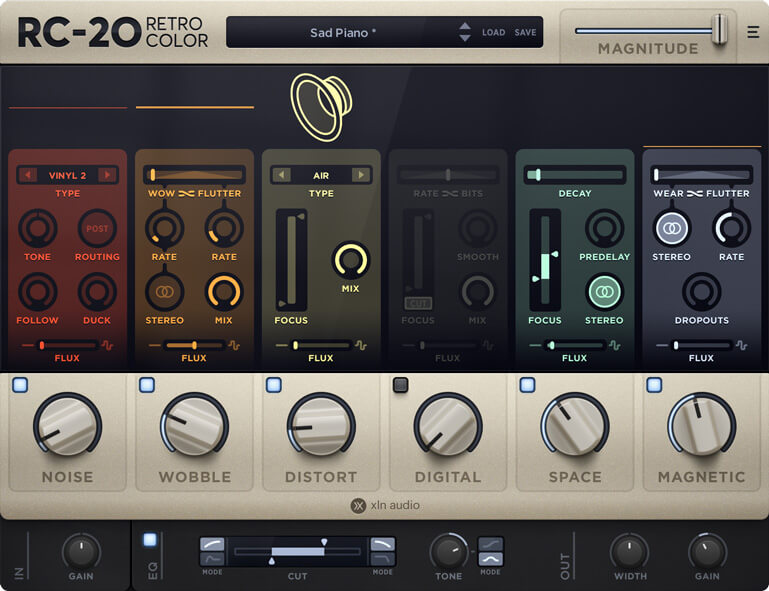
Task: Toggle the Noise POST routing button
Action: pos(97,228)
